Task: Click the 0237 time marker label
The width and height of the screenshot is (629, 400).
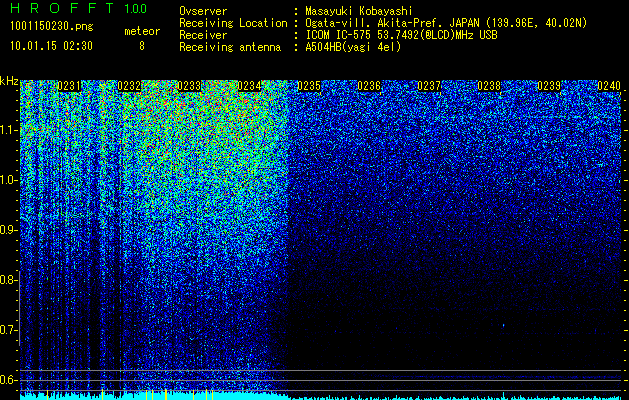Action: [x=429, y=86]
